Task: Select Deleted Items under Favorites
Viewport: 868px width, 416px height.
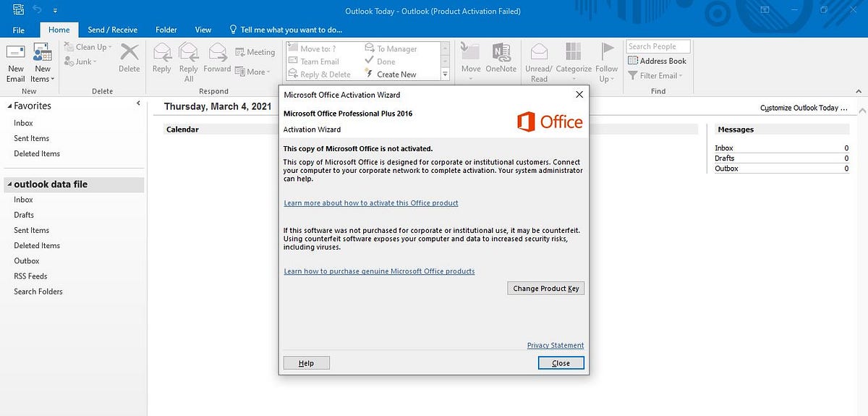Action: coord(37,153)
